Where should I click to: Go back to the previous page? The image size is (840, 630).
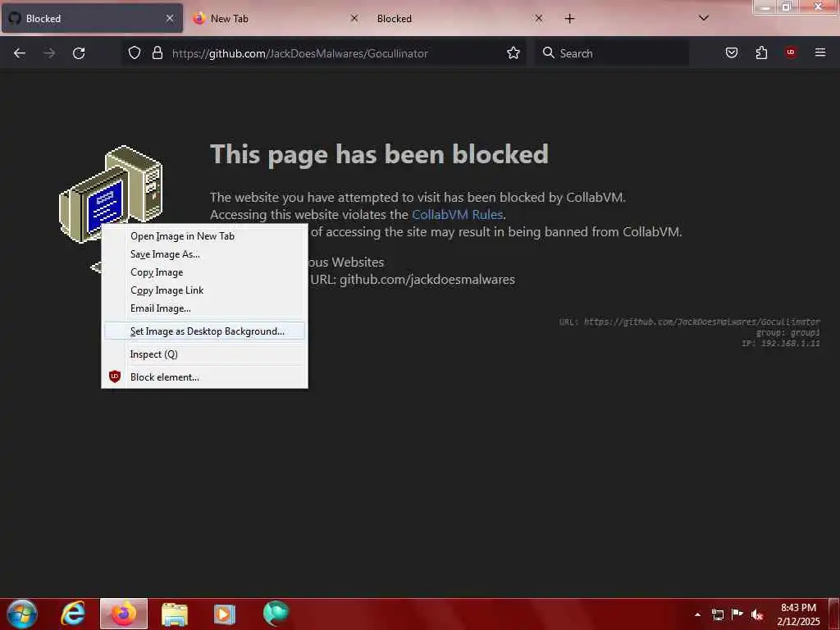[x=20, y=53]
